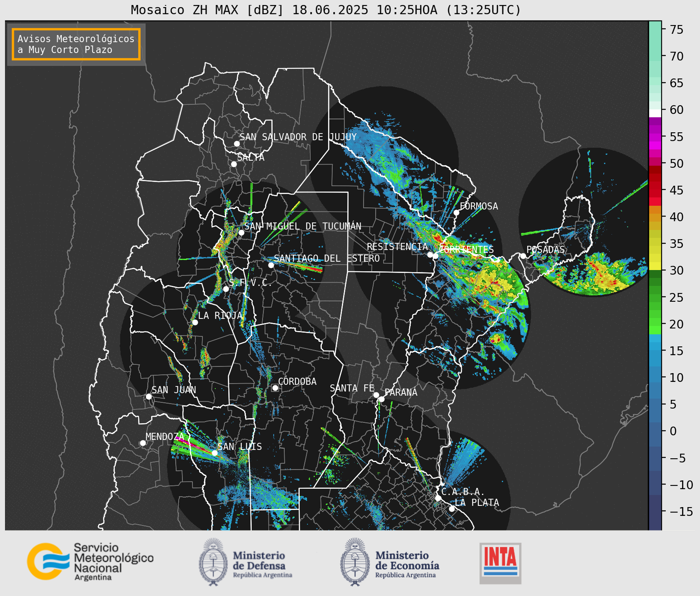
Task: Click the POSADAS label text
Action: [546, 250]
